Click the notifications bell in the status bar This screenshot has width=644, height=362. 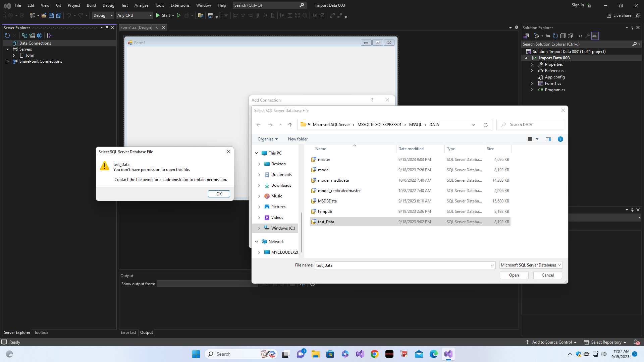click(636, 342)
